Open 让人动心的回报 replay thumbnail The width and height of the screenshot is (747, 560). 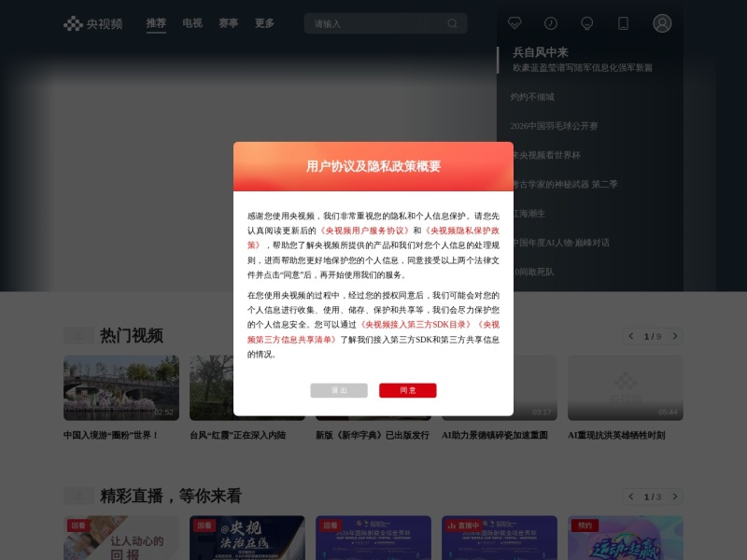click(121, 539)
